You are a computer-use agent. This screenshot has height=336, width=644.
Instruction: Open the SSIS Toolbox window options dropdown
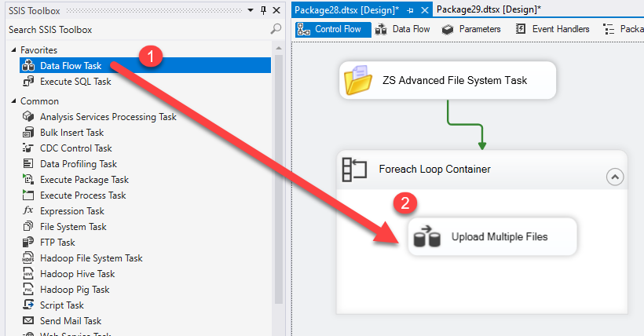[250, 10]
